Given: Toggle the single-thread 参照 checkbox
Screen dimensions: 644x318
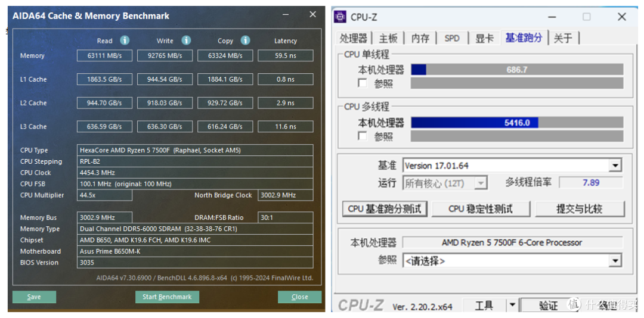Looking at the screenshot, I should (363, 83).
